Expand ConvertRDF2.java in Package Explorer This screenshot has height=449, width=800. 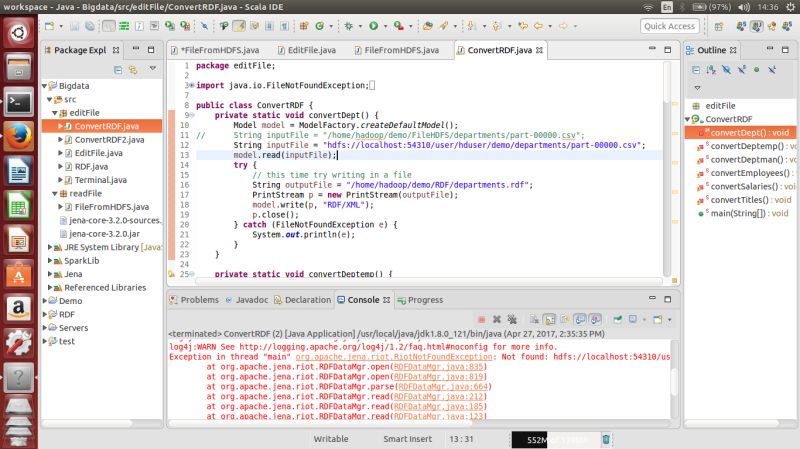[60, 139]
